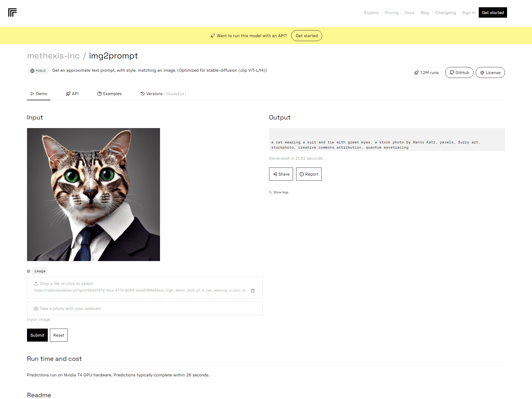Click the PUBLIC globe badge
Screen dimensions: 532x399
pos(38,71)
